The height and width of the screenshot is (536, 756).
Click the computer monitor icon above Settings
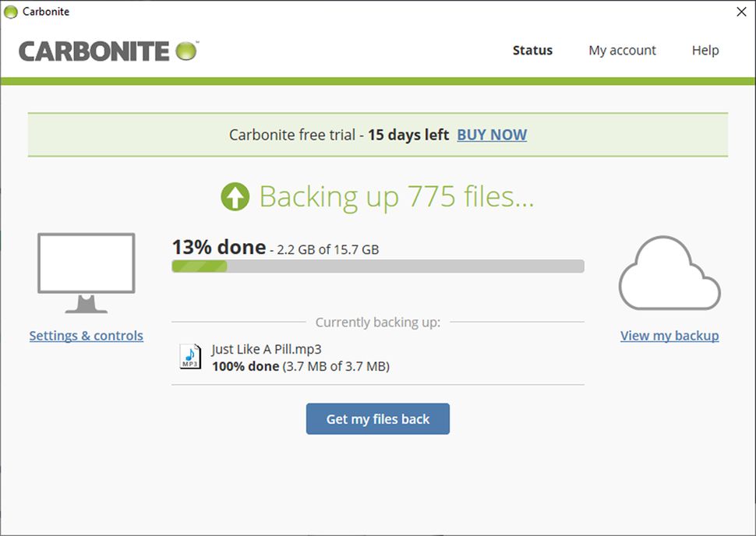[x=85, y=271]
